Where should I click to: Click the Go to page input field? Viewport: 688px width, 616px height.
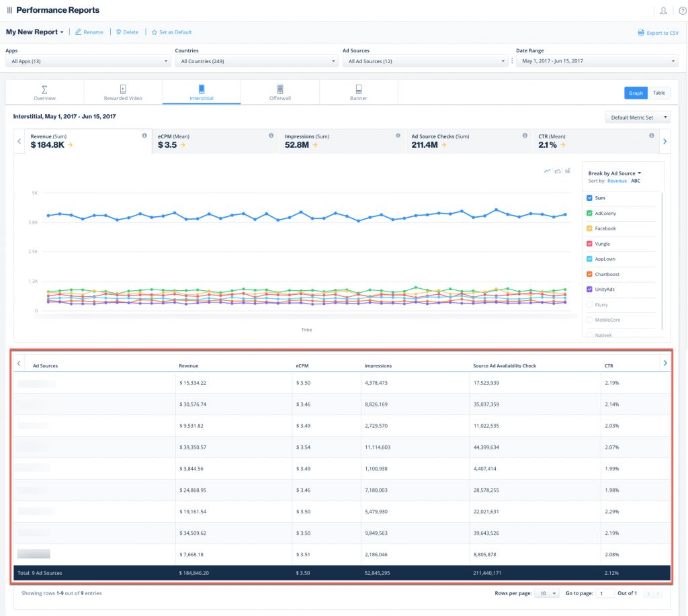coord(605,593)
